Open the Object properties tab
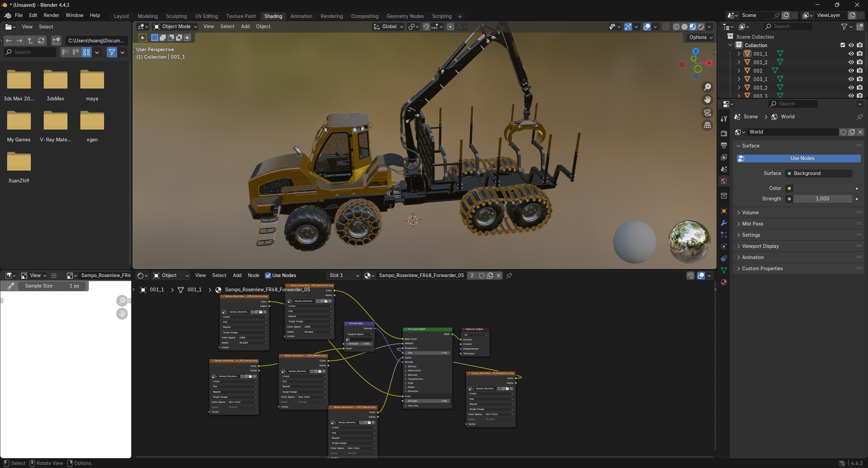Viewport: 868px width, 468px height. 724,211
